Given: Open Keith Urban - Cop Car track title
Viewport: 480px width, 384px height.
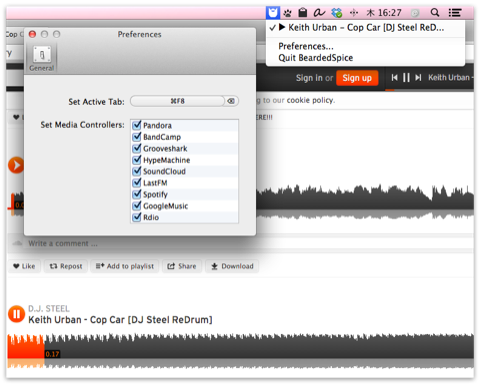Looking at the screenshot, I should click(x=120, y=320).
